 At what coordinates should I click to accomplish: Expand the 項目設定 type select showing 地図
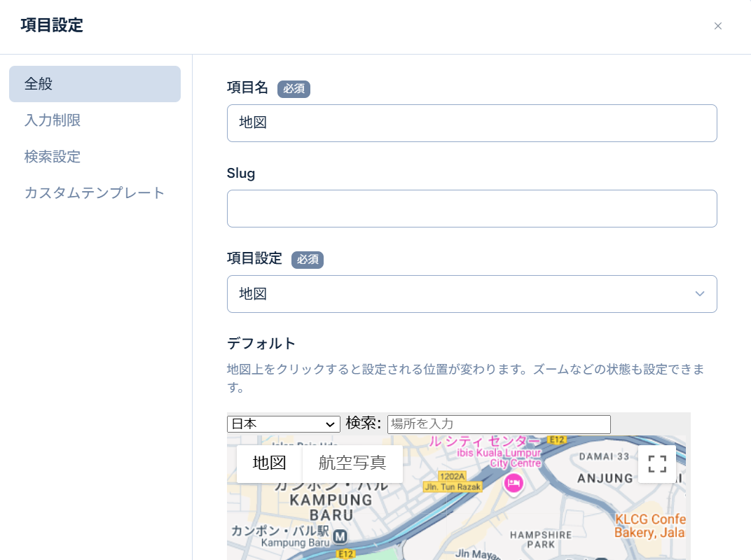click(x=462, y=293)
